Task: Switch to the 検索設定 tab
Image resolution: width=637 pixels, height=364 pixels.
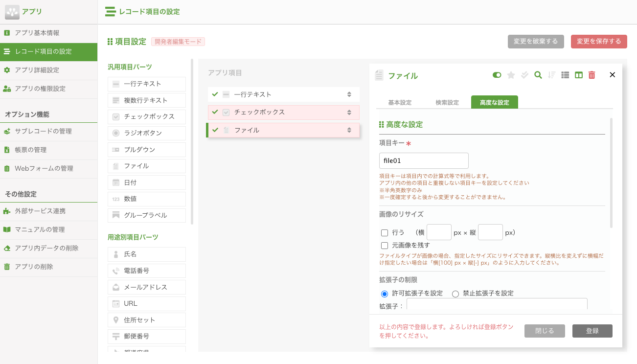Action: click(447, 102)
